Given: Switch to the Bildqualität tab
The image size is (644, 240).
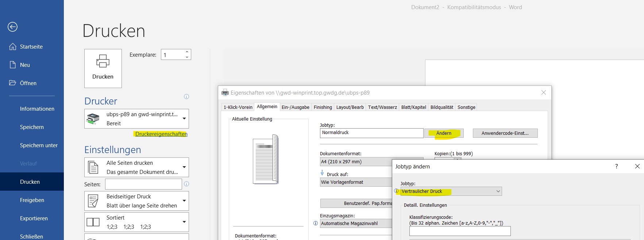Looking at the screenshot, I should pos(442,107).
